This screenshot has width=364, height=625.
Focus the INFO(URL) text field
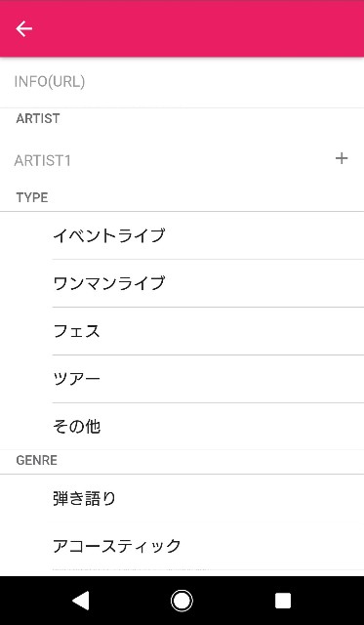pos(182,82)
